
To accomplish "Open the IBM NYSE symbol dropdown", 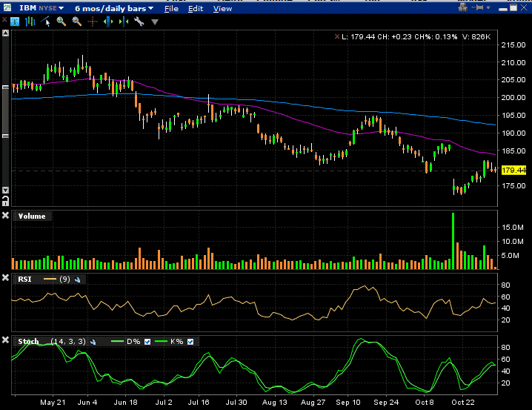I will coord(41,8).
